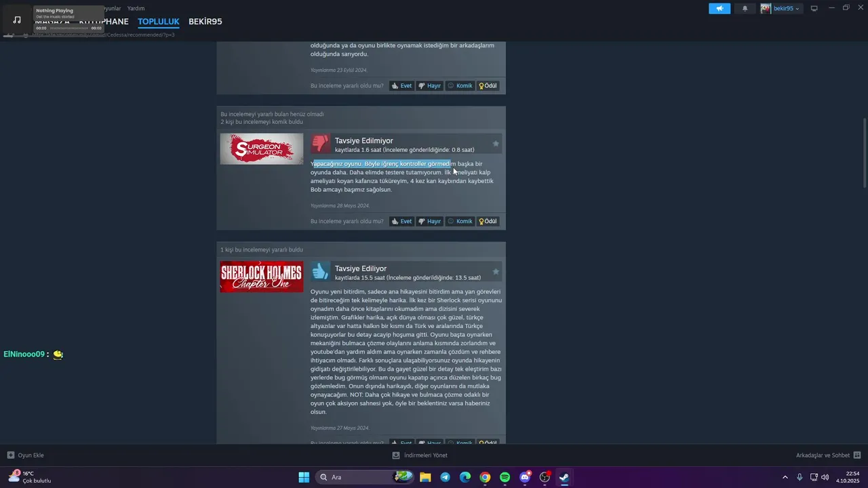Click the Steam taskbar icon
Screen dimensions: 868x488
564,477
